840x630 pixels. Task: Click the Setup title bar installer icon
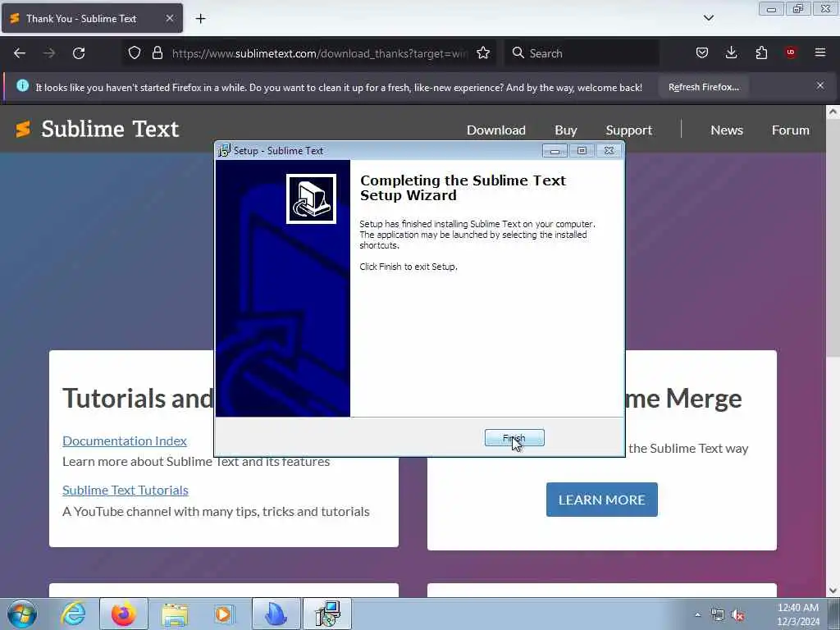pyautogui.click(x=224, y=151)
